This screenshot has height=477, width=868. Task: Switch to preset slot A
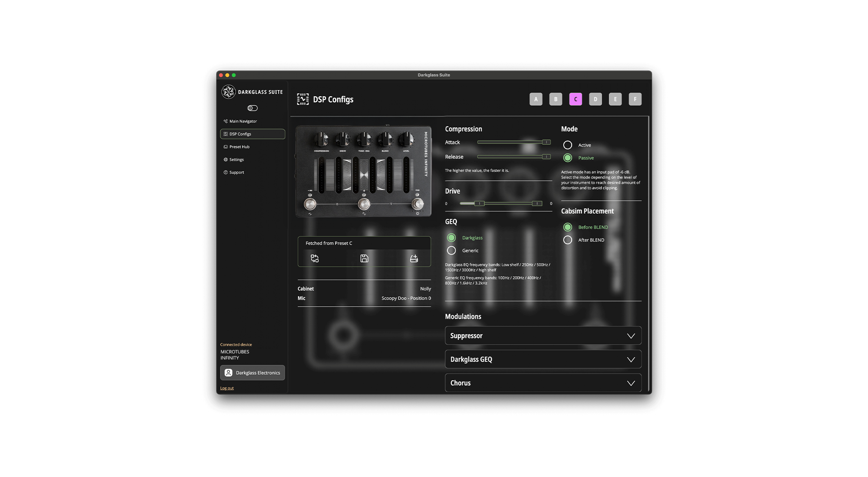click(536, 99)
